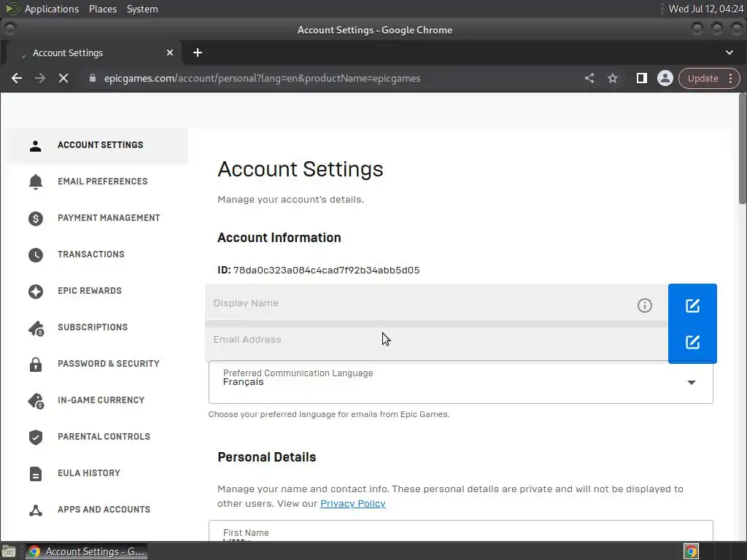This screenshot has height=560, width=747.
Task: Click the First Name field
Action: (461, 531)
